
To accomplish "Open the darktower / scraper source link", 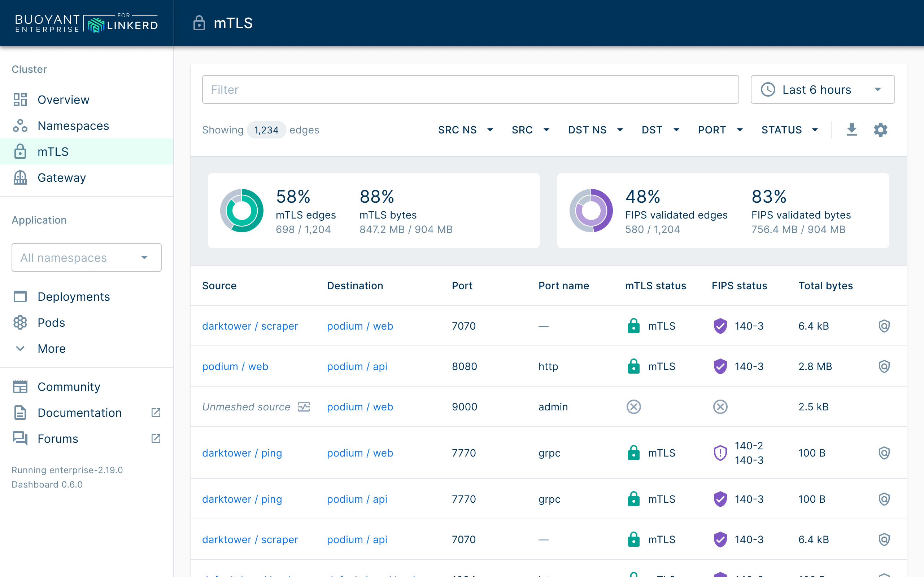I will (250, 326).
